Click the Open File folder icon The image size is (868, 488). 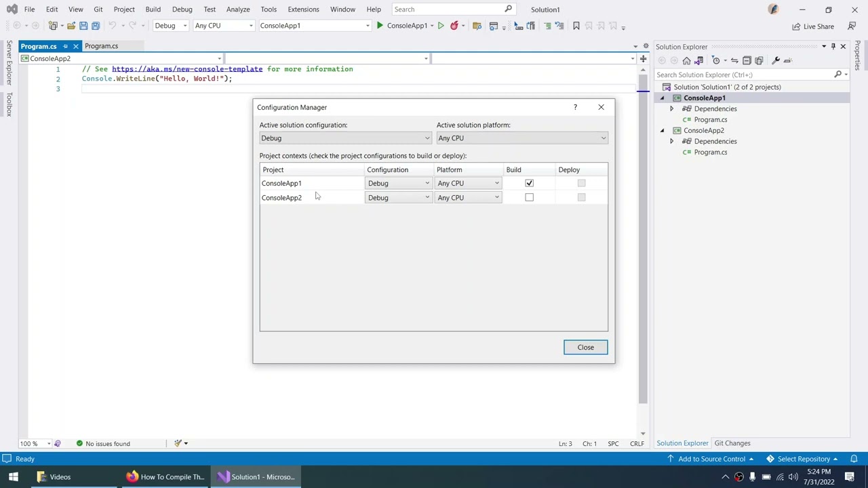click(x=71, y=26)
